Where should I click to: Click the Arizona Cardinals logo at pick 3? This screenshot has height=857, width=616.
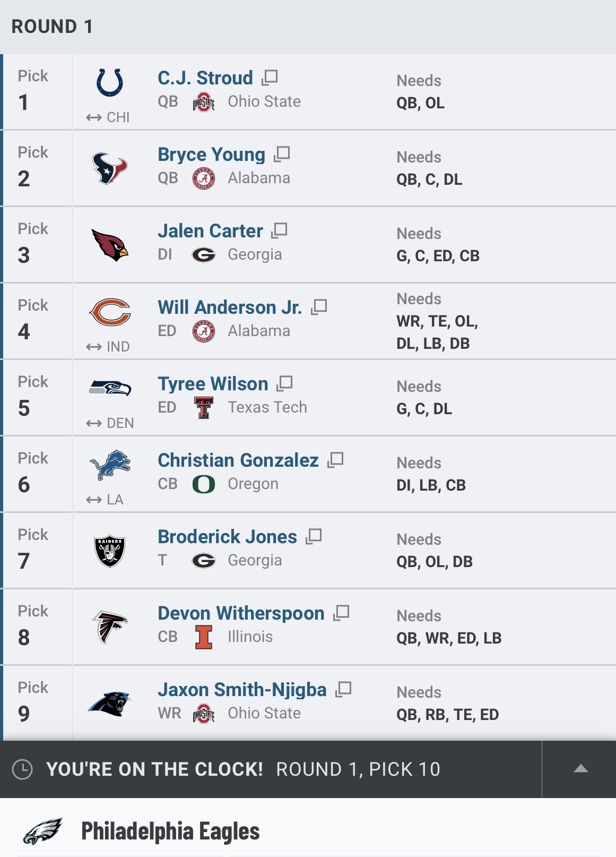coord(110,244)
